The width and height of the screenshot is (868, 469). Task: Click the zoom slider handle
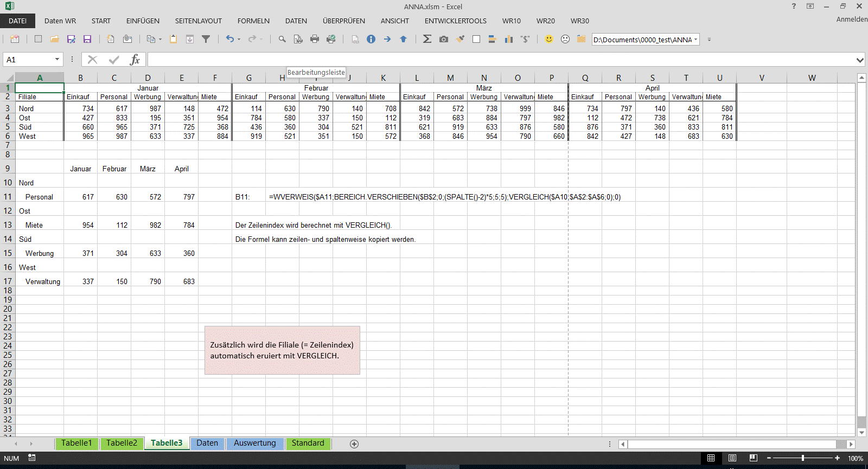point(802,458)
